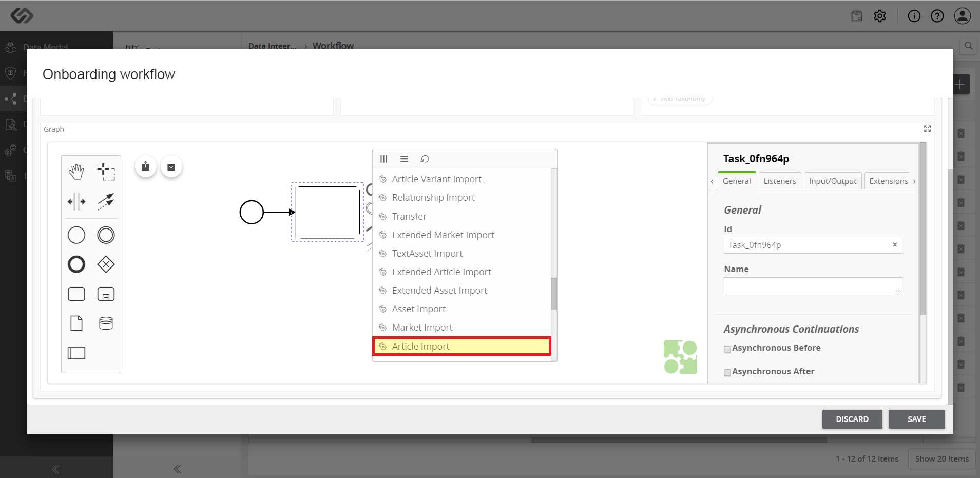The image size is (980, 478).
Task: Collapse the left sidebar with double chevron
Action: coord(55,469)
